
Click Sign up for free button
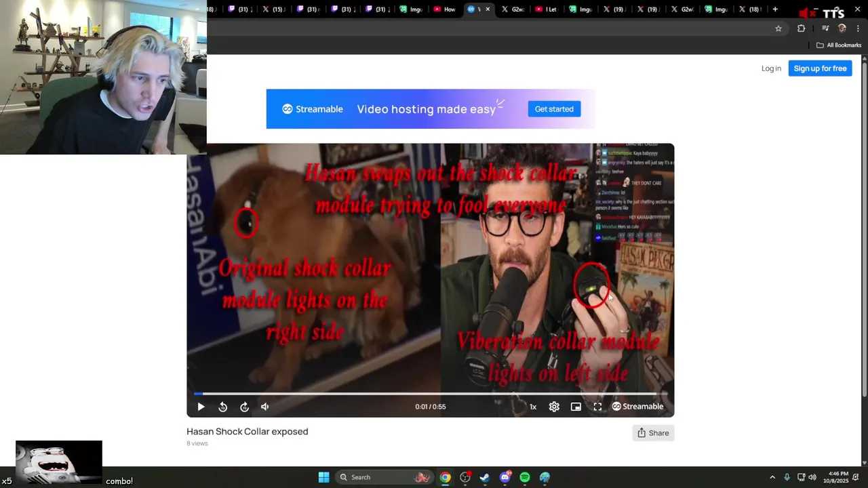click(x=820, y=68)
